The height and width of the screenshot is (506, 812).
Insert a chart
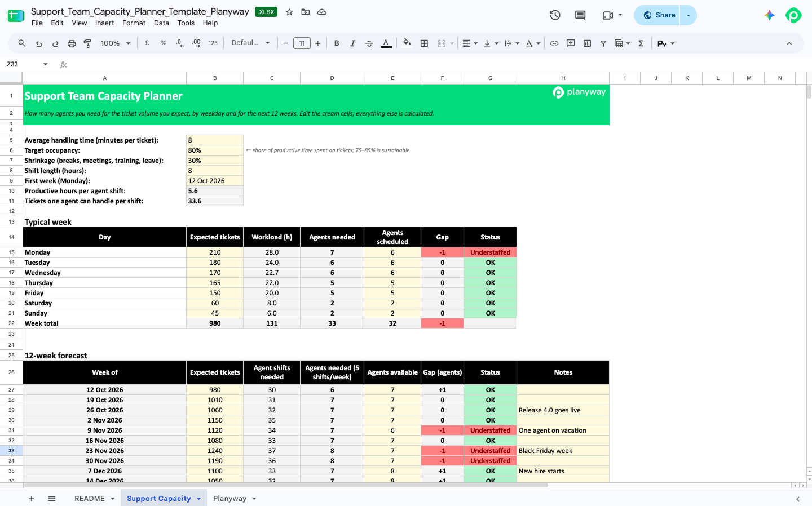pos(587,43)
